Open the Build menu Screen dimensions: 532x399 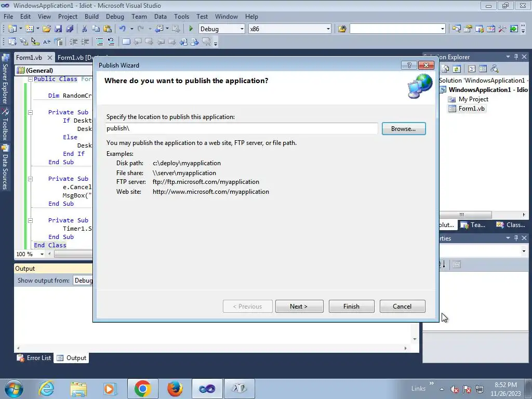pos(91,16)
